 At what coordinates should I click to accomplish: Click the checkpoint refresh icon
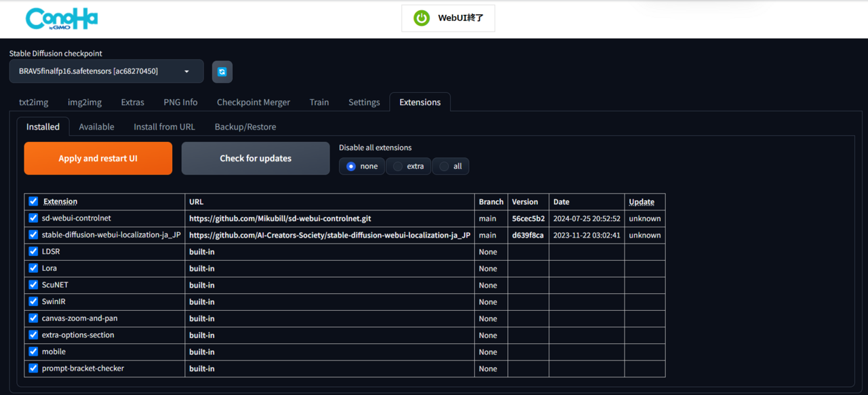pos(222,71)
